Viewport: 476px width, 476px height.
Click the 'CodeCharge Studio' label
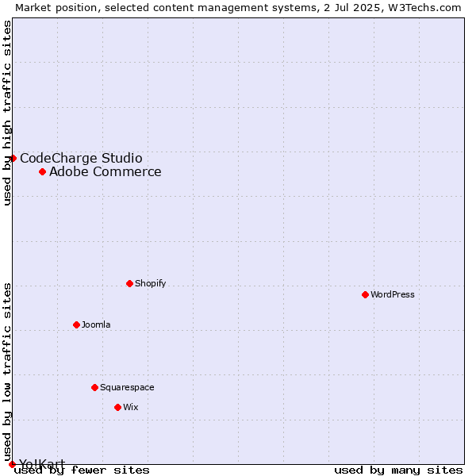coord(81,158)
